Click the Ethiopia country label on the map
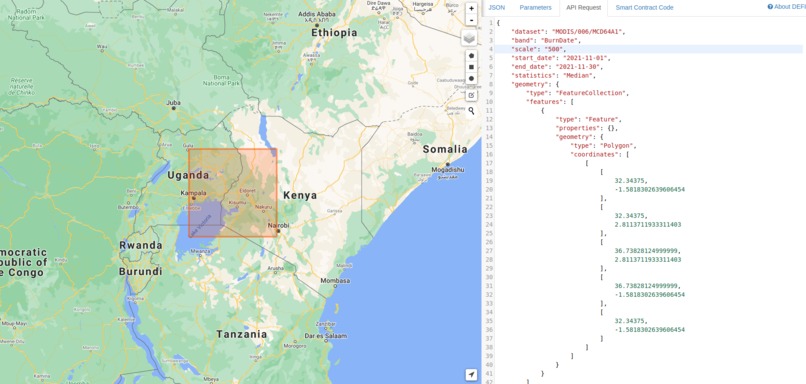The width and height of the screenshot is (806, 384). (334, 33)
